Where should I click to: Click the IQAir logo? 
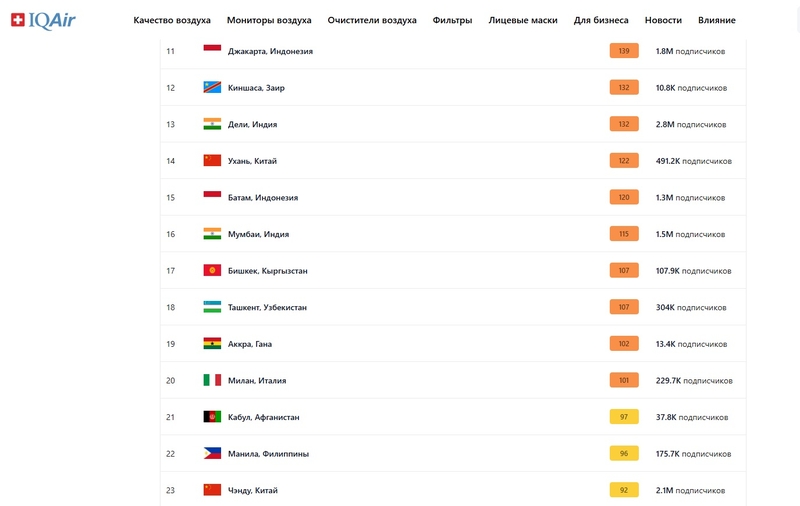(x=43, y=20)
